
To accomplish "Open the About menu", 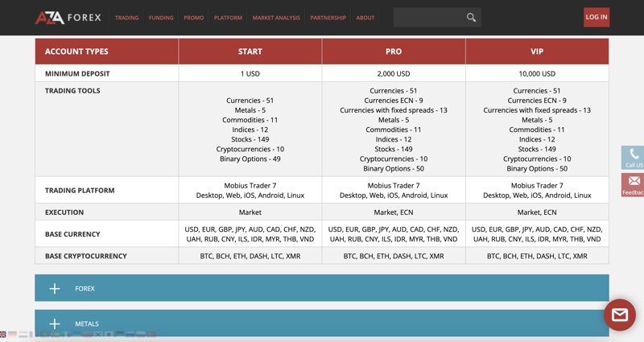I will click(x=365, y=18).
